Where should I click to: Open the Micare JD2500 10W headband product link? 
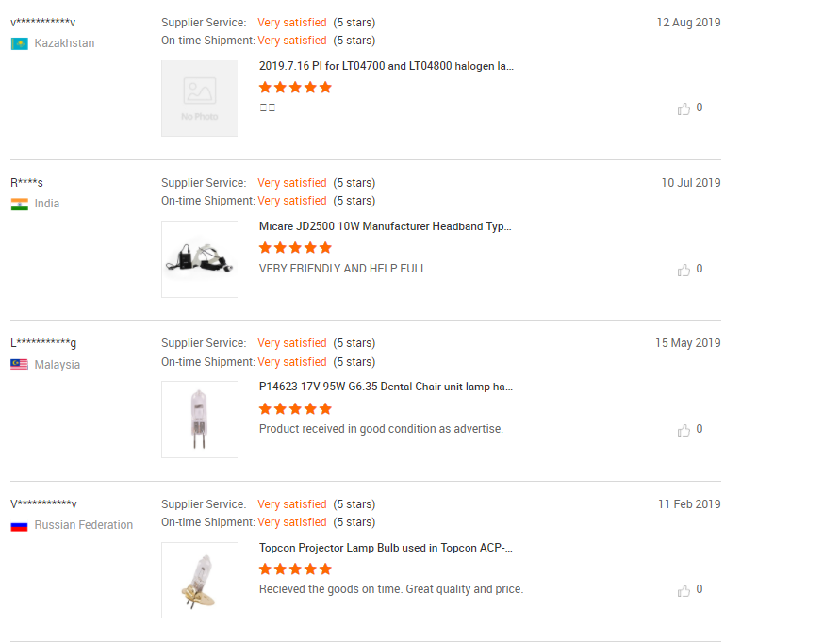coord(385,226)
